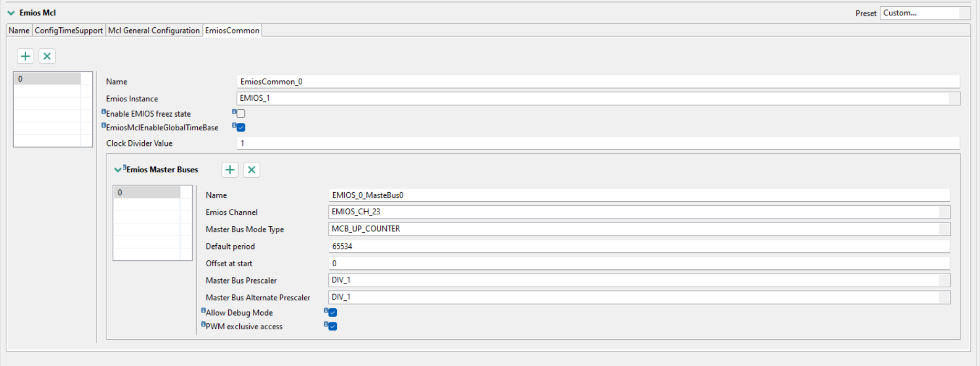The width and height of the screenshot is (980, 366).
Task: Uncheck PWM exclusive access checkbox
Action: pos(333,326)
